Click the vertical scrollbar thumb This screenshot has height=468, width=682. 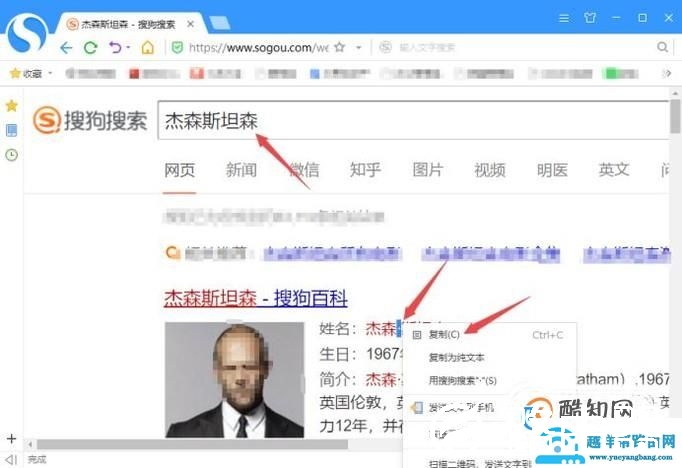tap(675, 116)
